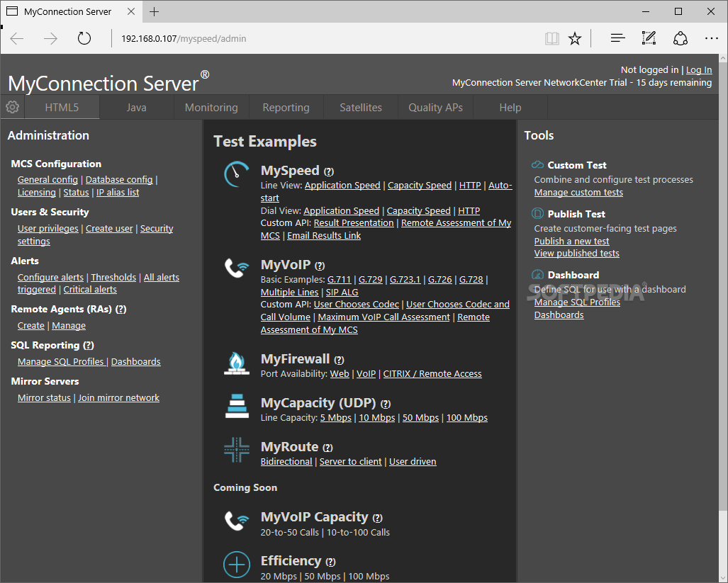Open the Create user link
Viewport: 728px width, 583px height.
point(109,228)
